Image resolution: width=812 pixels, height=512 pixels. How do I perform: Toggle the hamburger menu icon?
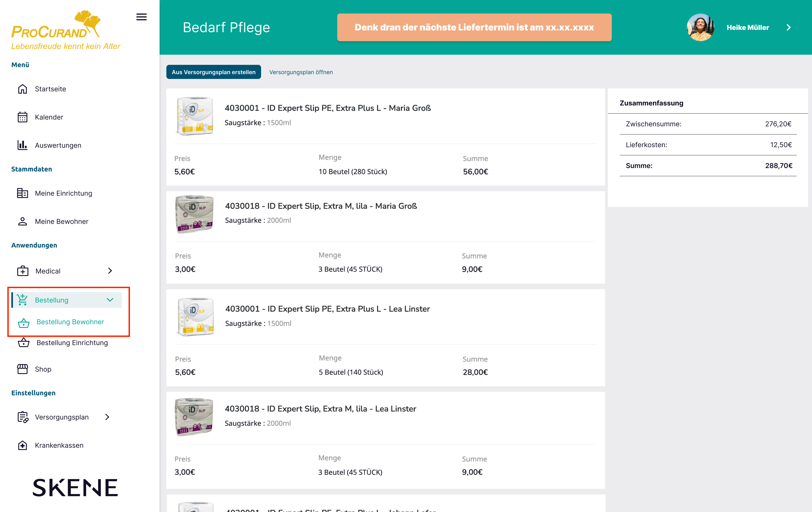141,17
